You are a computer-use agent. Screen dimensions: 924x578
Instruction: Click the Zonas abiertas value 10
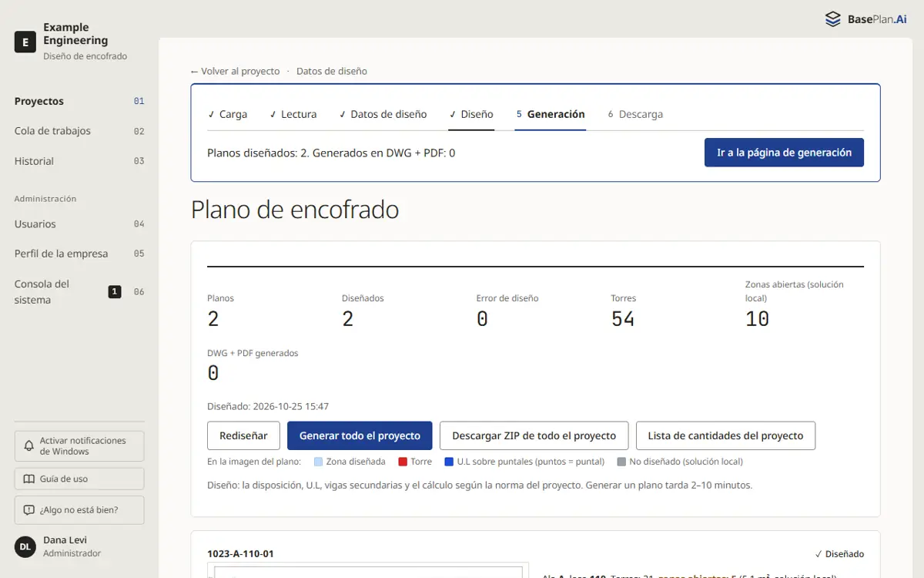pyautogui.click(x=758, y=319)
